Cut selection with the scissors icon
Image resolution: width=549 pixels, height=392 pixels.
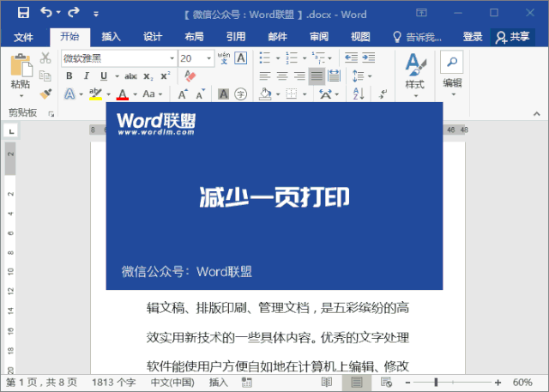(x=45, y=57)
